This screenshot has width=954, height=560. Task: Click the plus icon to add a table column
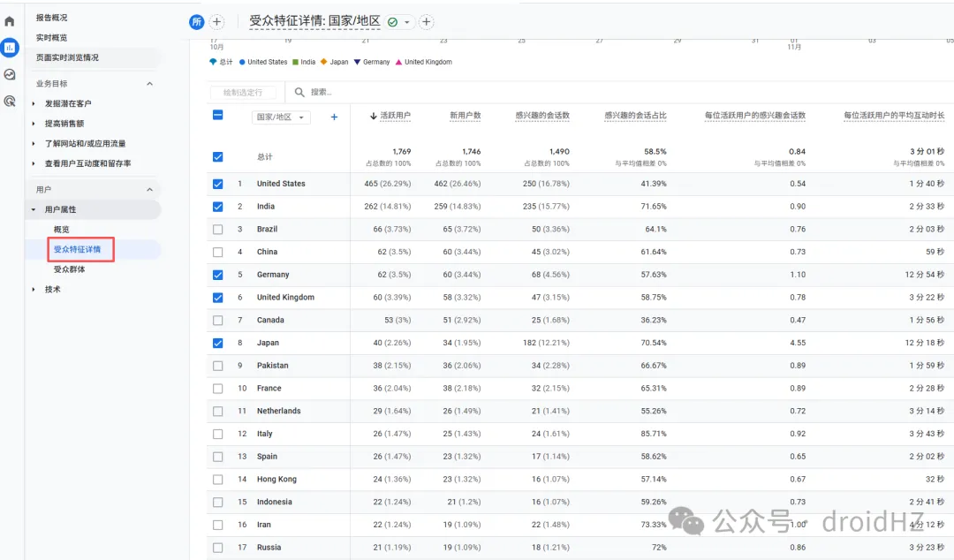[332, 117]
